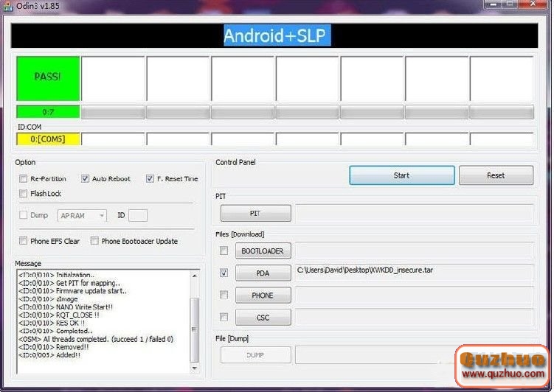Click the CSC file button
The height and width of the screenshot is (392, 554).
click(x=263, y=318)
